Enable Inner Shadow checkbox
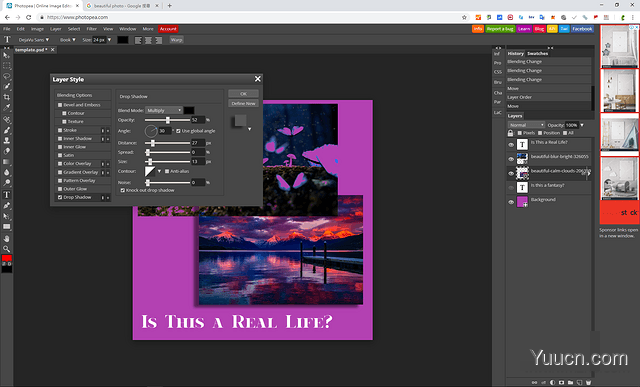Image resolution: width=640 pixels, height=387 pixels. [x=60, y=138]
